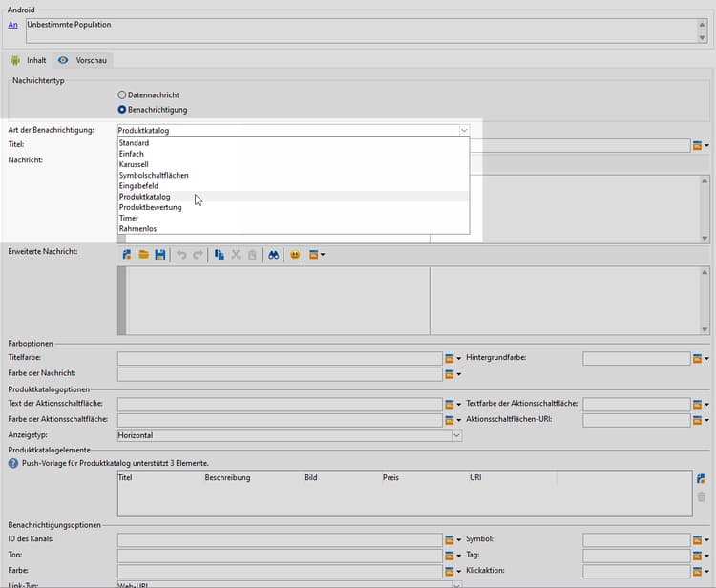716x588 pixels.
Task: Choose Timer from the notification type list
Action: [x=294, y=219]
